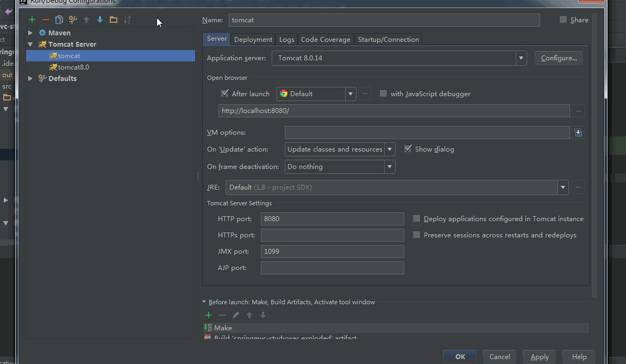This screenshot has height=364, width=626.
Task: Click the remove configuration minus icon
Action: [x=46, y=20]
